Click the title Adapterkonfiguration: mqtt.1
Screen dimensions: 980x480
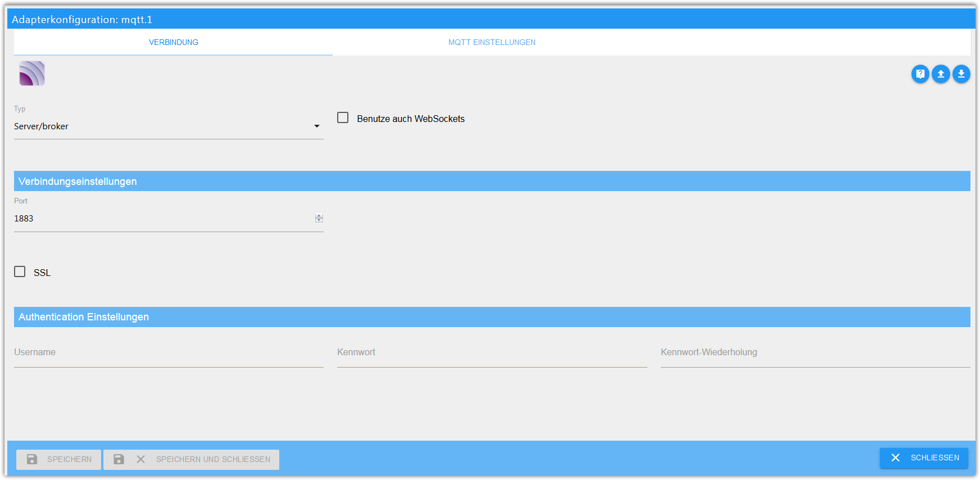[x=82, y=20]
